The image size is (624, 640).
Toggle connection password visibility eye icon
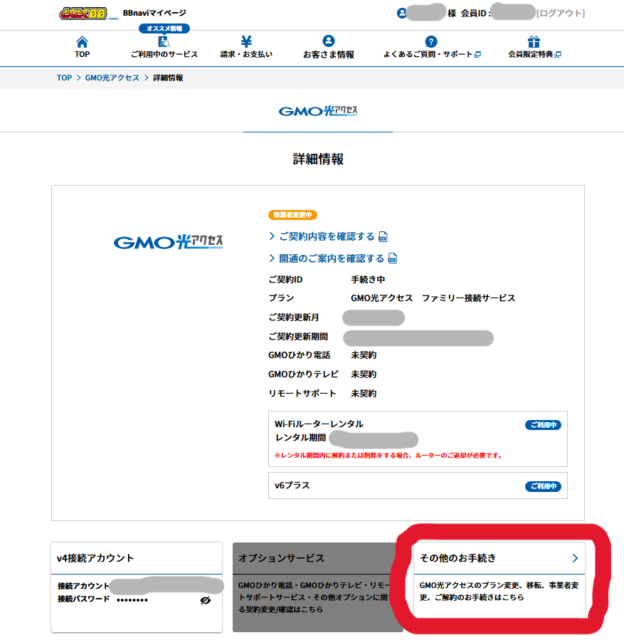tap(205, 601)
